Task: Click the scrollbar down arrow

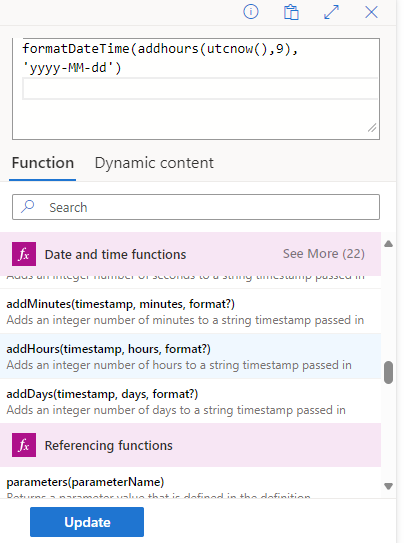Action: [x=388, y=486]
